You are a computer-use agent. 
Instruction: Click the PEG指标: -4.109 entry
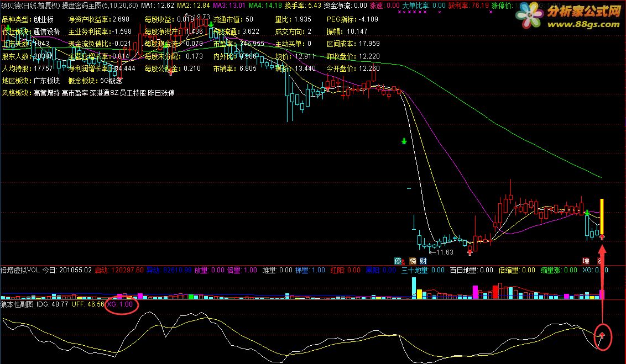(x=352, y=19)
